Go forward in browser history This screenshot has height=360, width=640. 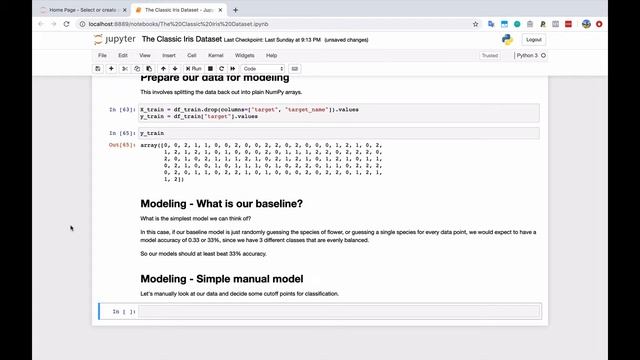pyautogui.click(x=53, y=24)
